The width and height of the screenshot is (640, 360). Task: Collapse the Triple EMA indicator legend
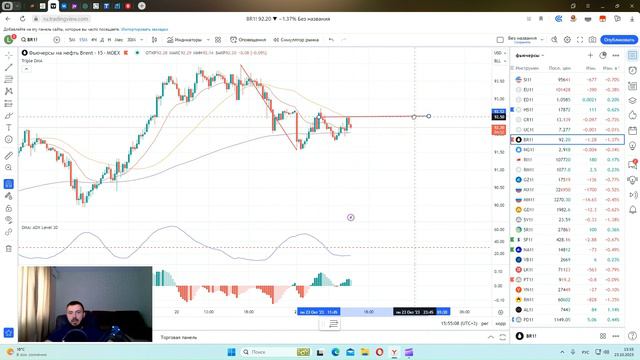point(26,69)
